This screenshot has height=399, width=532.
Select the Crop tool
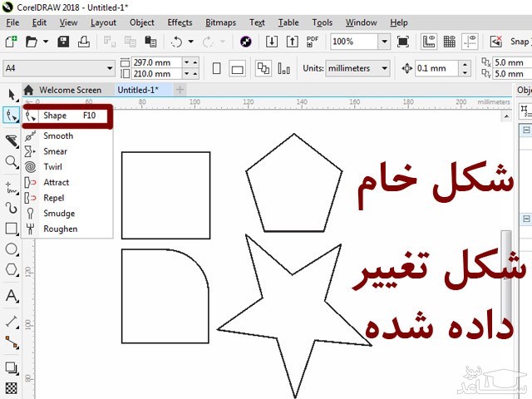12,140
